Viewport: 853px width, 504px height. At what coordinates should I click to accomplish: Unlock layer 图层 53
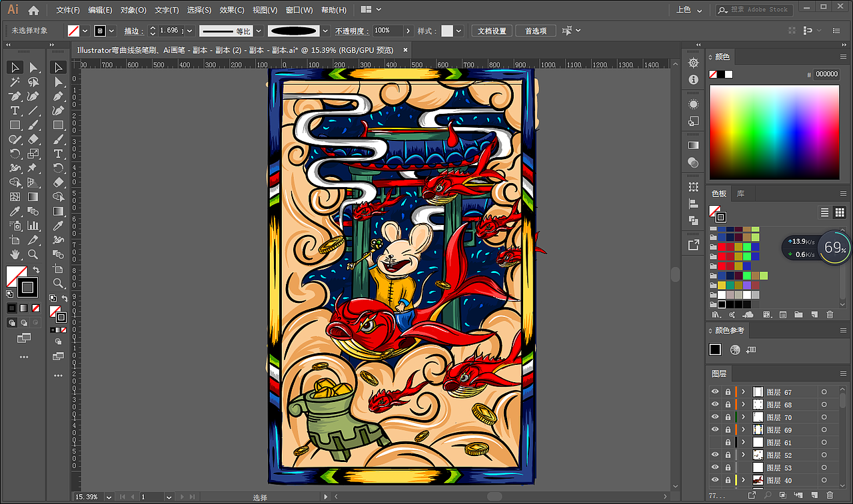click(728, 468)
